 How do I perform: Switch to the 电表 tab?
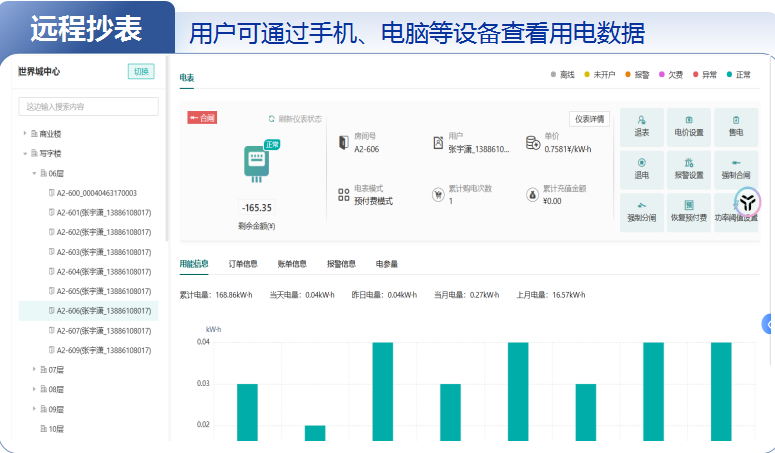point(187,78)
